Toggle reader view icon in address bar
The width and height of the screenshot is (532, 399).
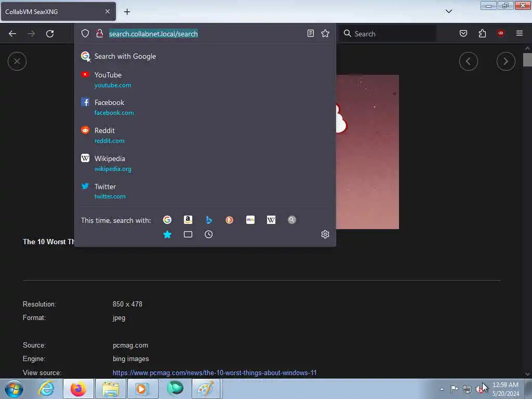[x=311, y=33]
